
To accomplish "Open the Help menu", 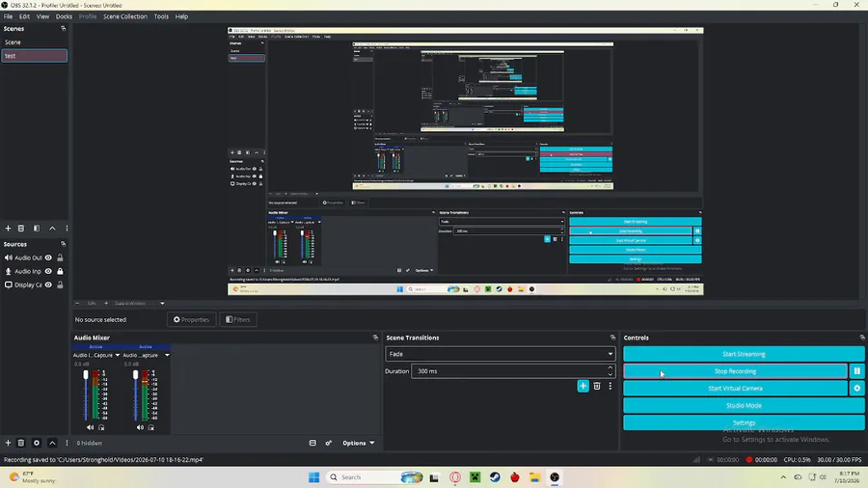I will (181, 16).
